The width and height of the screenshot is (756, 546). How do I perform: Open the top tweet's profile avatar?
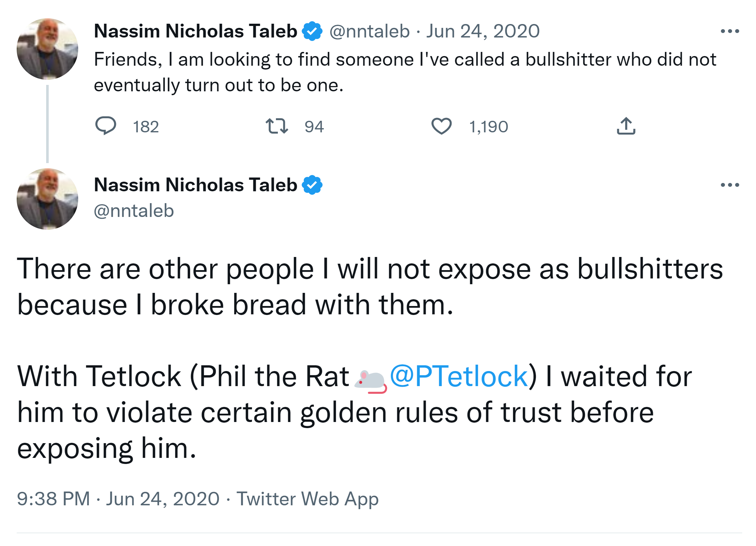point(47,49)
